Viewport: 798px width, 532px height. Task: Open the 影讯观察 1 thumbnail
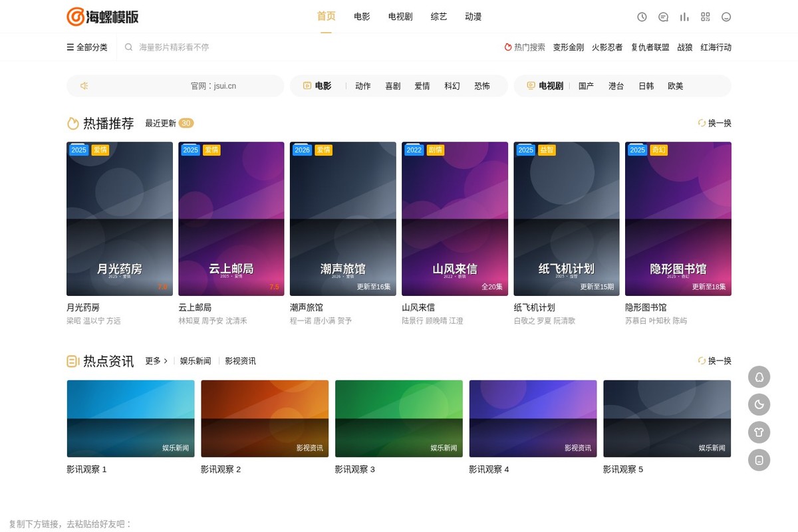pyautogui.click(x=130, y=418)
